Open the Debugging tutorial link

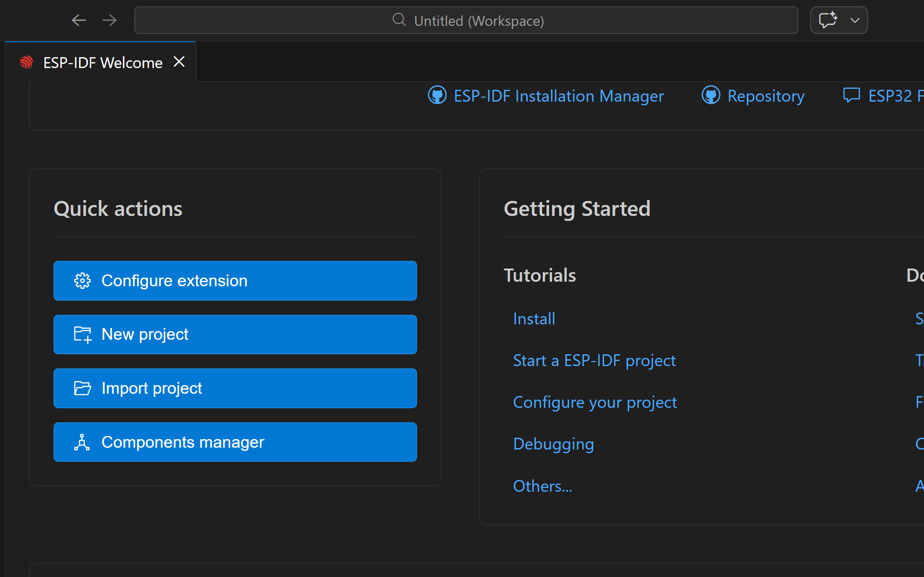[553, 444]
